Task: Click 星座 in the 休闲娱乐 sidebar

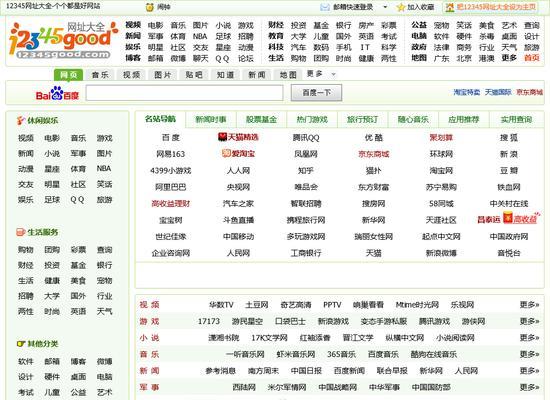Action: [52, 169]
